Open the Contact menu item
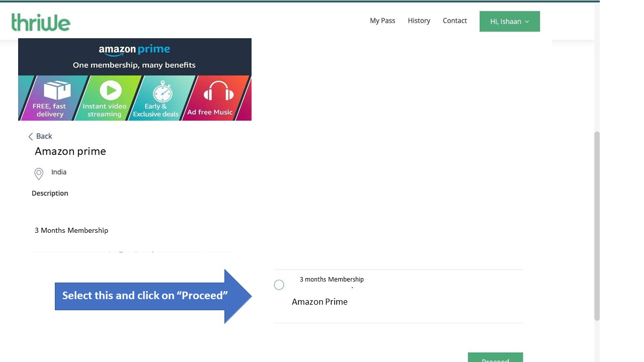The image size is (644, 362). pyautogui.click(x=454, y=21)
